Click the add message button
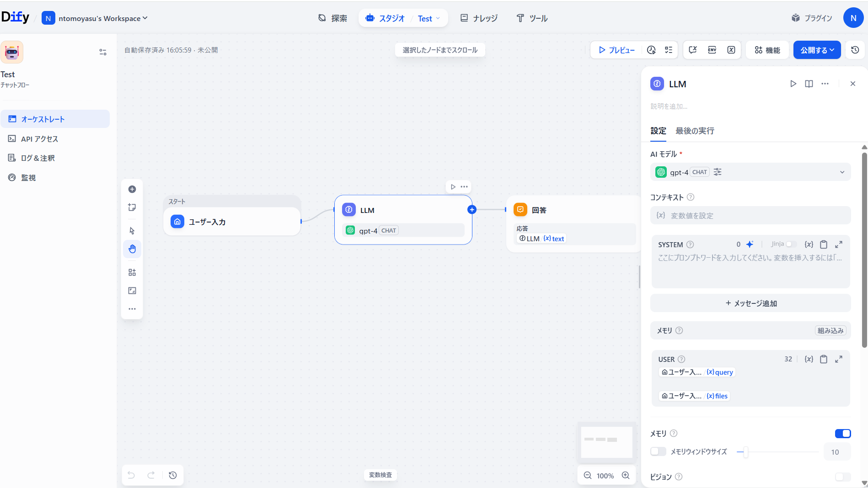 click(750, 303)
